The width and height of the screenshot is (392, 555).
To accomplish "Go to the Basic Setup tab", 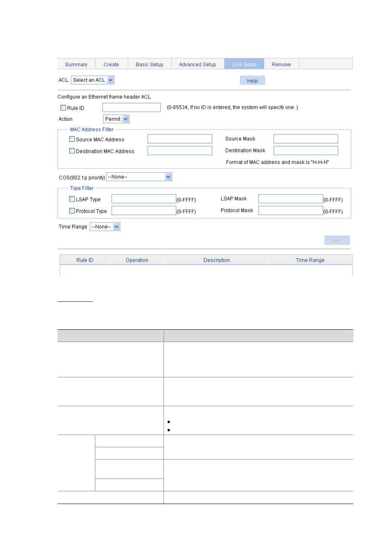I will (x=150, y=64).
